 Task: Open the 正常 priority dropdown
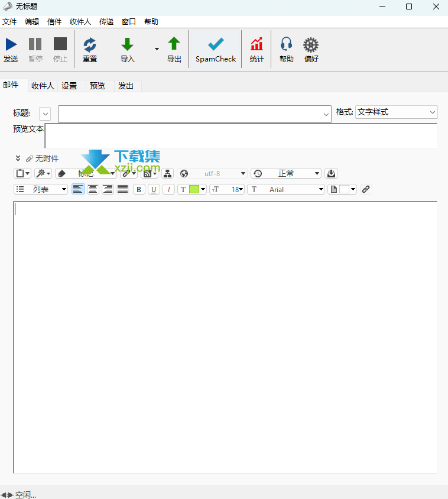286,173
